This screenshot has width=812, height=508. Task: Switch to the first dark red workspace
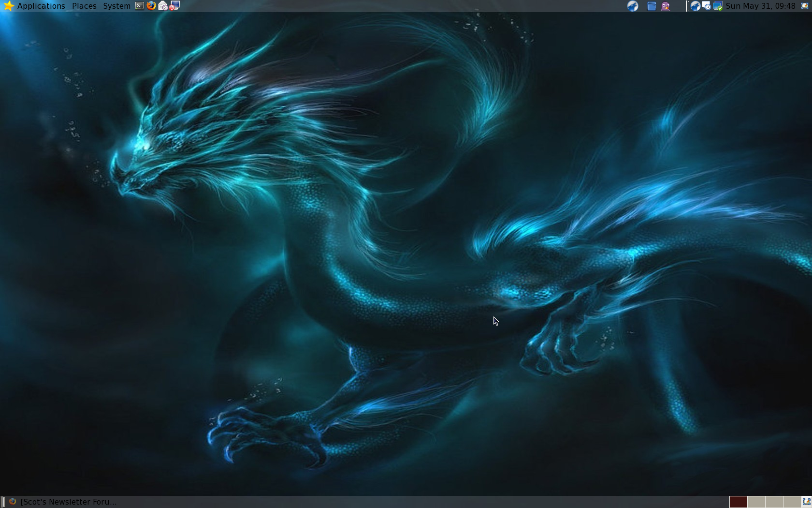click(738, 502)
